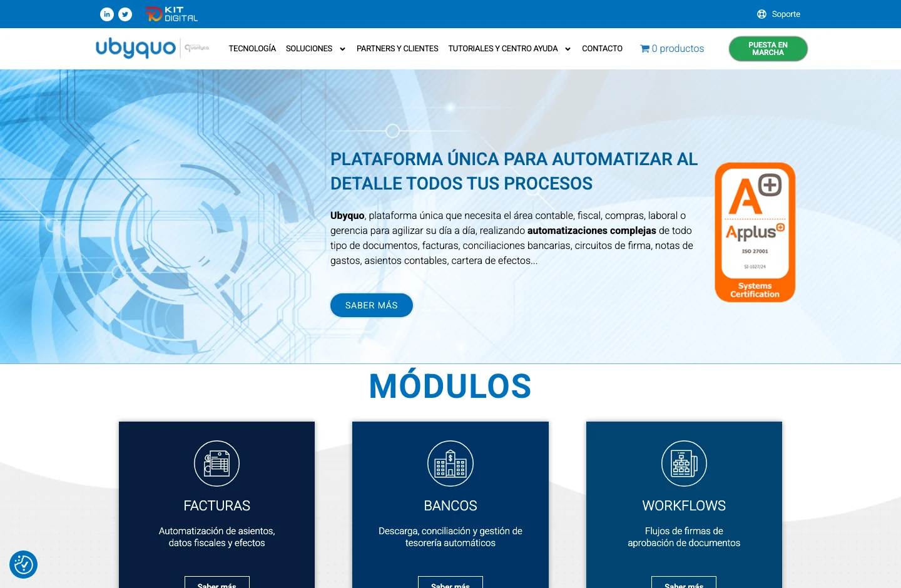Click the Kit Digital logo
This screenshot has width=901, height=588.
171,14
